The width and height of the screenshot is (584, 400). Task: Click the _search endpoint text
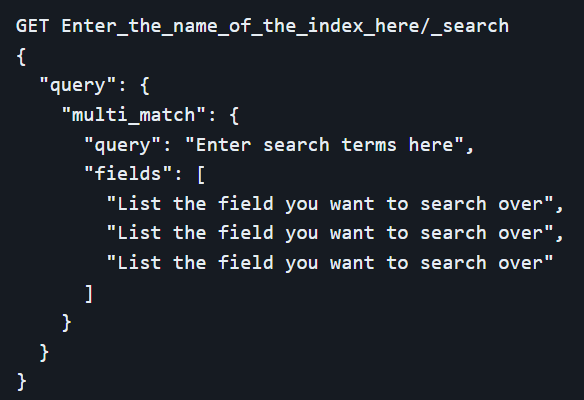point(470,26)
